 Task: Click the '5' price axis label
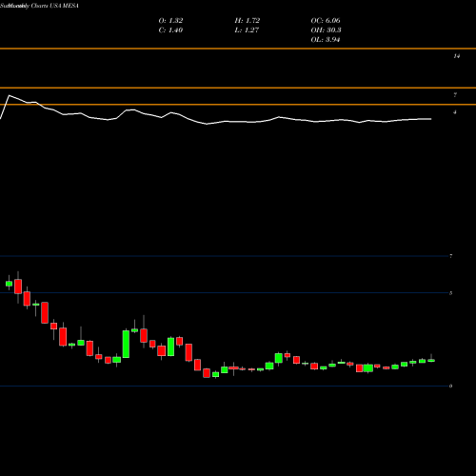click(x=451, y=293)
